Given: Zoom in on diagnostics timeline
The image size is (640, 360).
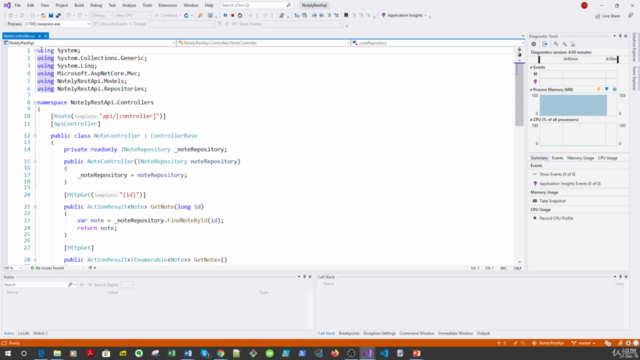Looking at the screenshot, I should 556,44.
